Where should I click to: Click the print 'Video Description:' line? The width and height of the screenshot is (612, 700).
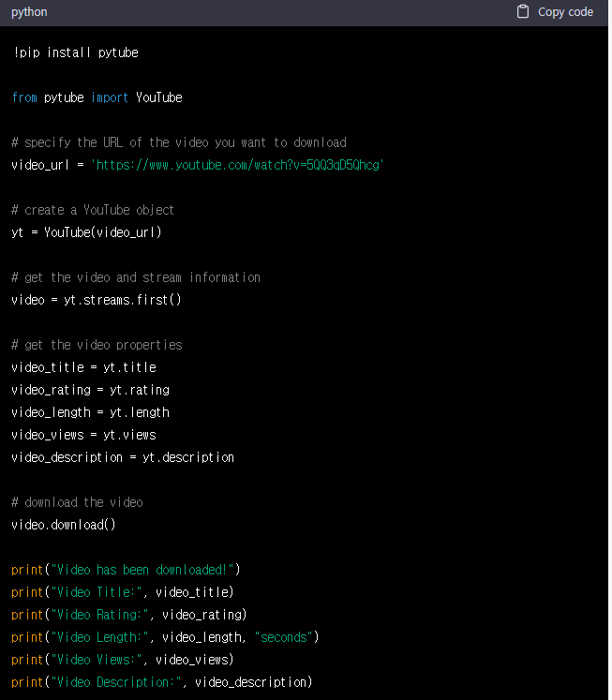[162, 682]
